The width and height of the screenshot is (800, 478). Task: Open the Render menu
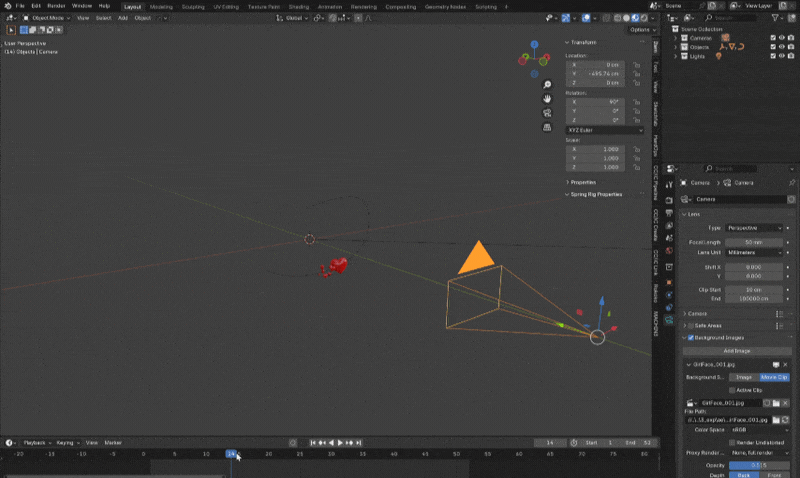tap(56, 6)
